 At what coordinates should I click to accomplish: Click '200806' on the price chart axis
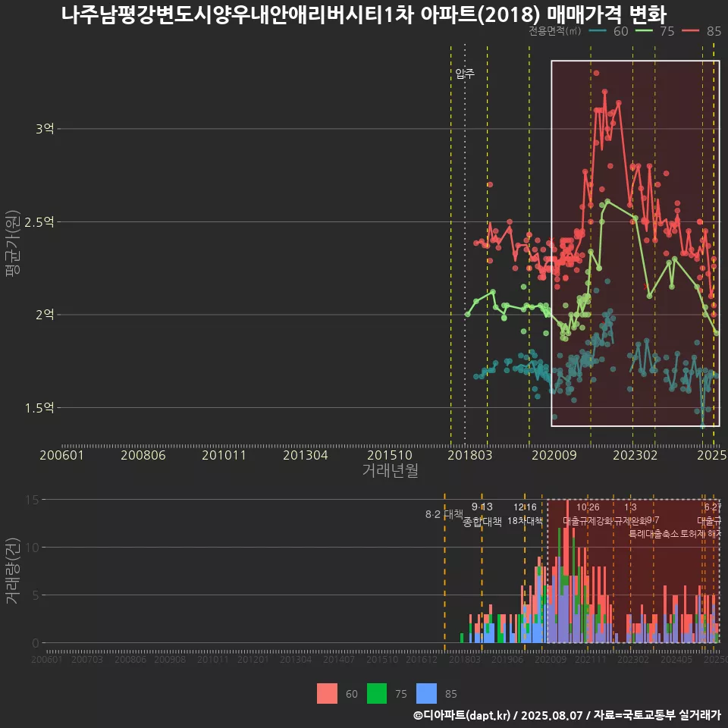tap(143, 455)
